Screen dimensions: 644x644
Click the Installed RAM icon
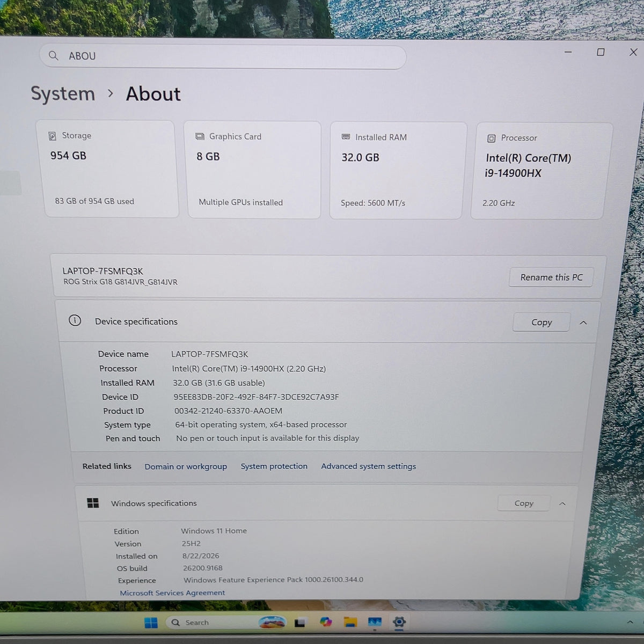[x=346, y=137]
